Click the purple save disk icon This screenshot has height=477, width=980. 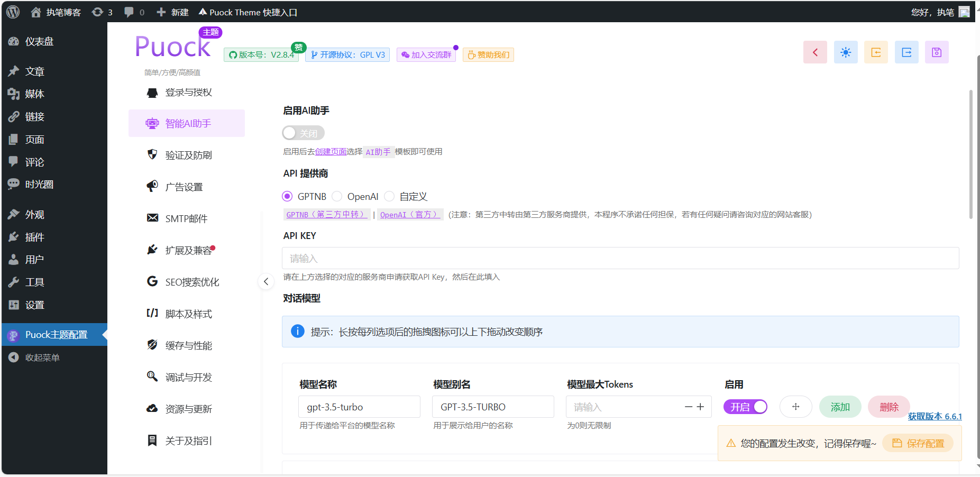click(x=937, y=52)
